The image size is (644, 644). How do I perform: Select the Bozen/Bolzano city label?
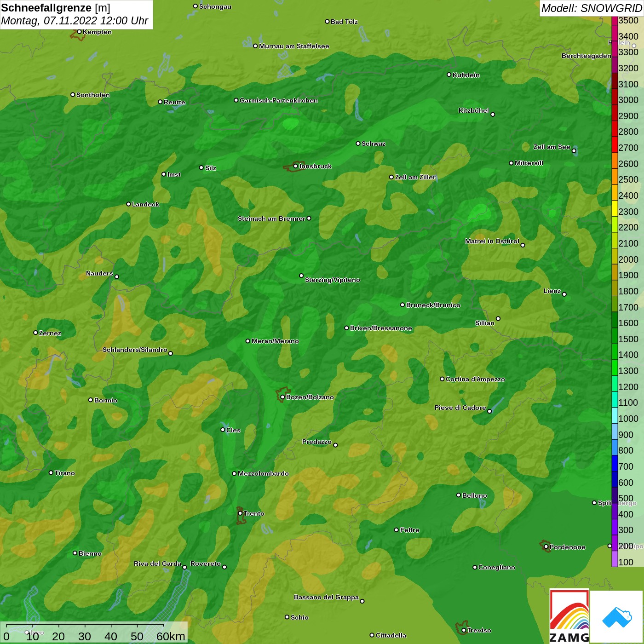pos(310,397)
